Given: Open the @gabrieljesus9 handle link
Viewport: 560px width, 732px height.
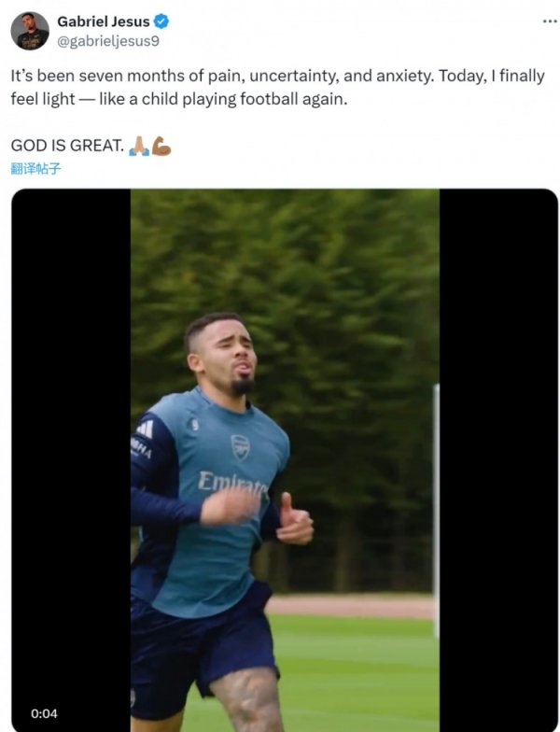Looking at the screenshot, I should [101, 38].
